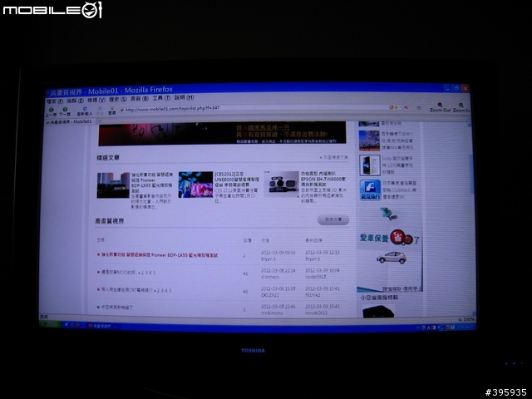
Task: Open the topic with 5 replies by ninkimono
Action: (x=116, y=308)
